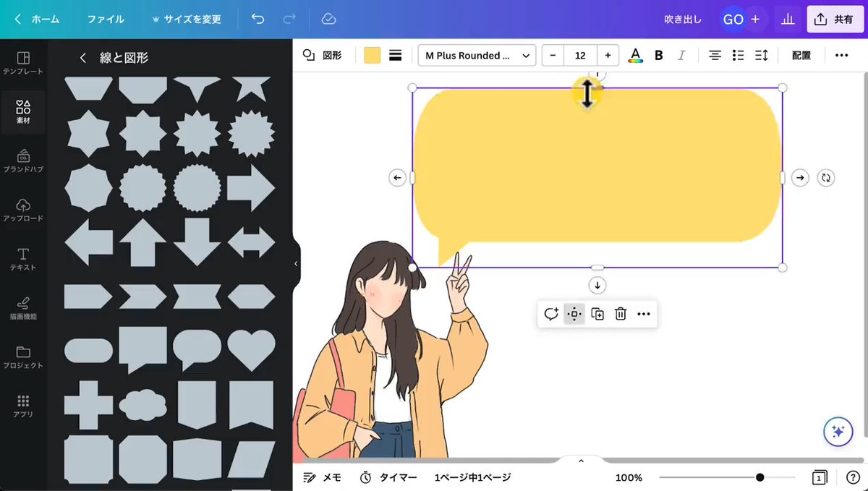868x491 pixels.
Task: Open the アップロード sidebar tab
Action: [x=23, y=210]
